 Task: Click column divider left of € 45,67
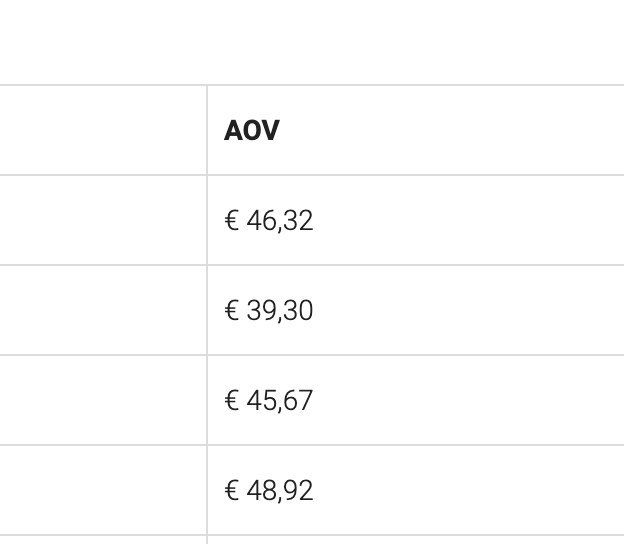tap(207, 400)
